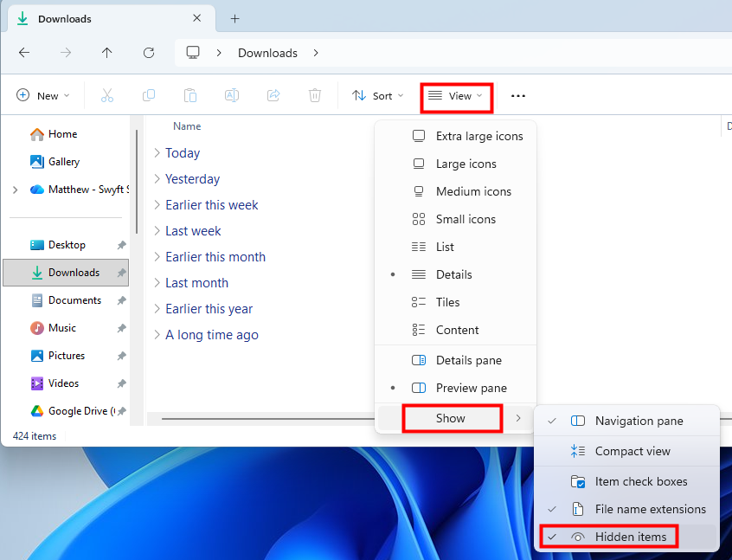Screen dimensions: 732x560
Task: Add a new tab with plus icon
Action: point(234,19)
